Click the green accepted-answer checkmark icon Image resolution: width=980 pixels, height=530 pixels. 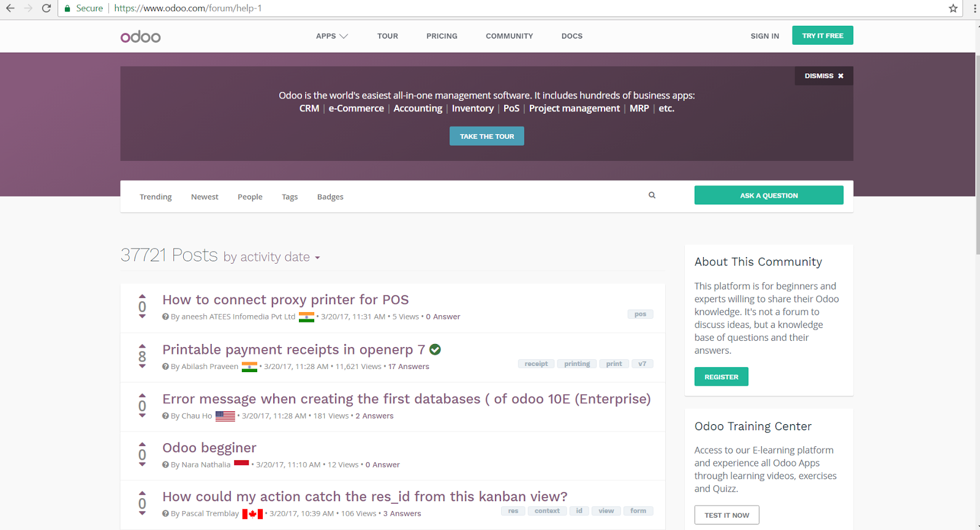pos(435,349)
